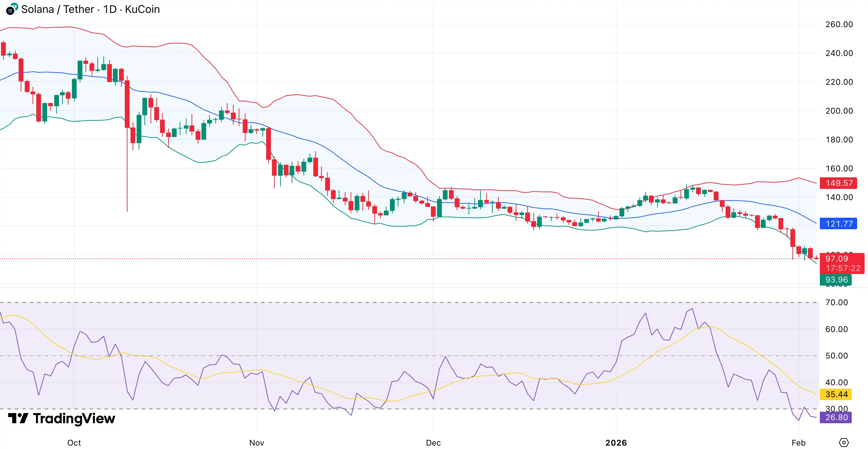
Task: Click the Oct label on the time axis
Action: click(74, 443)
